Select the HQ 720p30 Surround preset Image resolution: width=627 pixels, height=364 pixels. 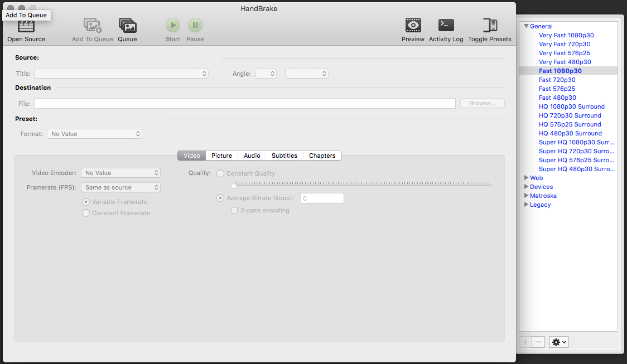coord(570,115)
